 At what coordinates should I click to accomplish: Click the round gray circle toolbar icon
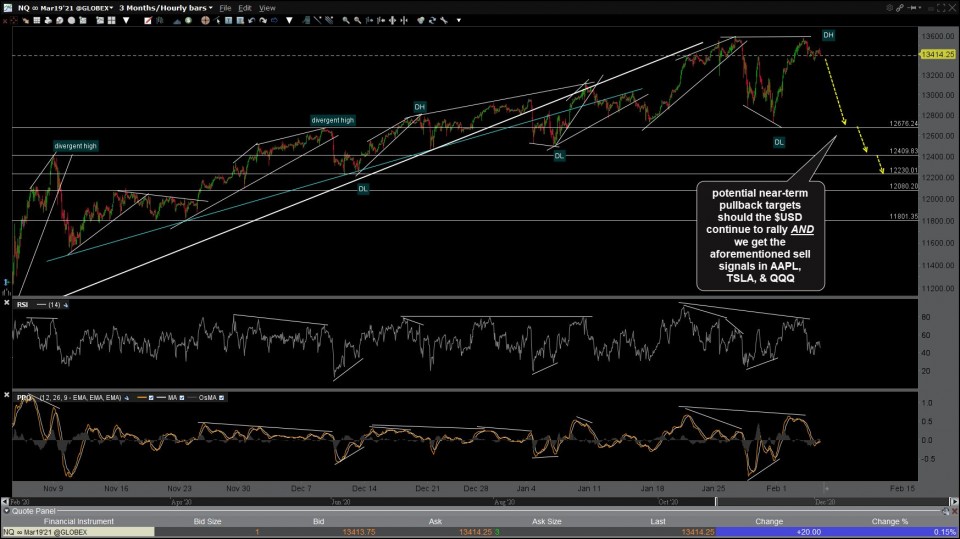pos(71,20)
